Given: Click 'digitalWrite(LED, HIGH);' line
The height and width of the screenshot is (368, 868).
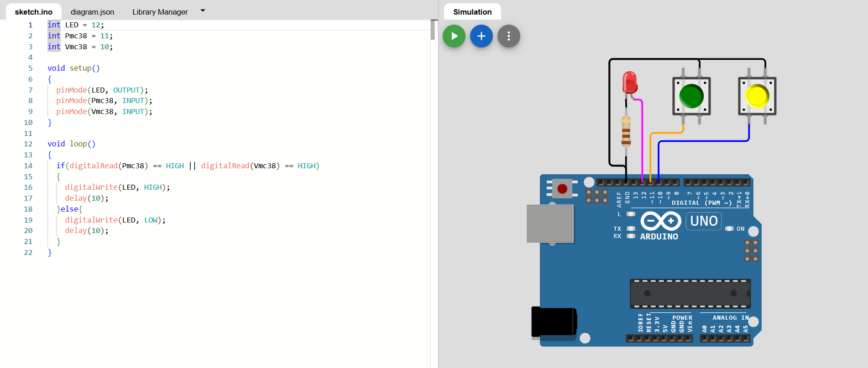Looking at the screenshot, I should (117, 187).
